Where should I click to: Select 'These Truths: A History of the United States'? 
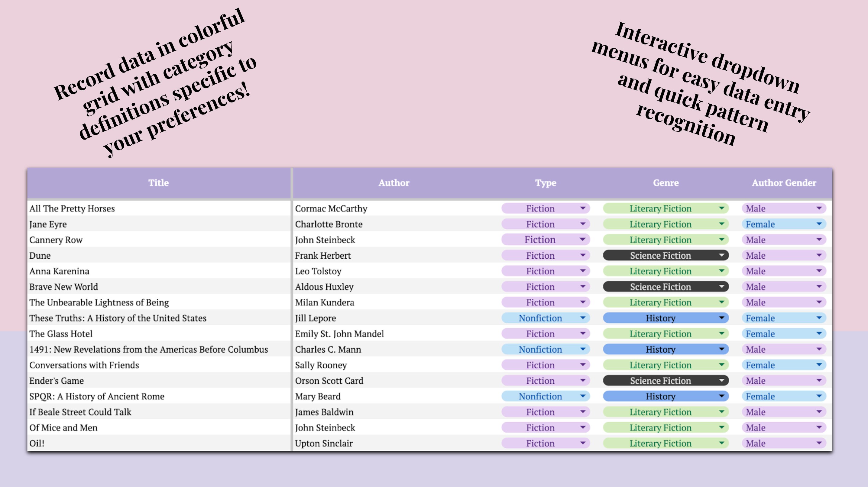[x=159, y=318]
